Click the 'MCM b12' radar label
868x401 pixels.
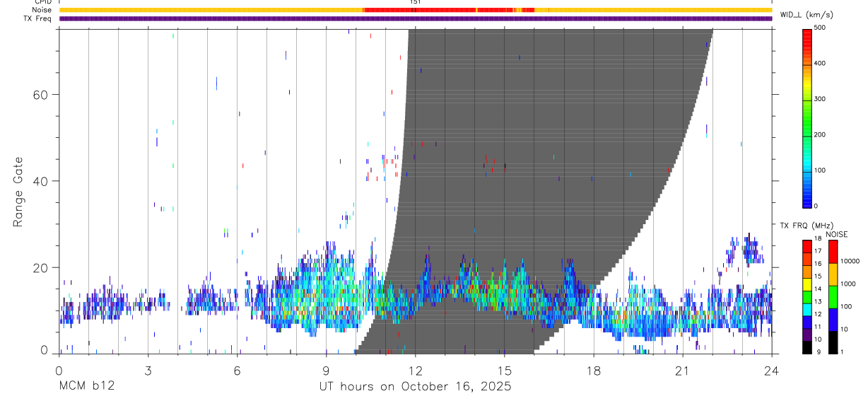pos(86,386)
